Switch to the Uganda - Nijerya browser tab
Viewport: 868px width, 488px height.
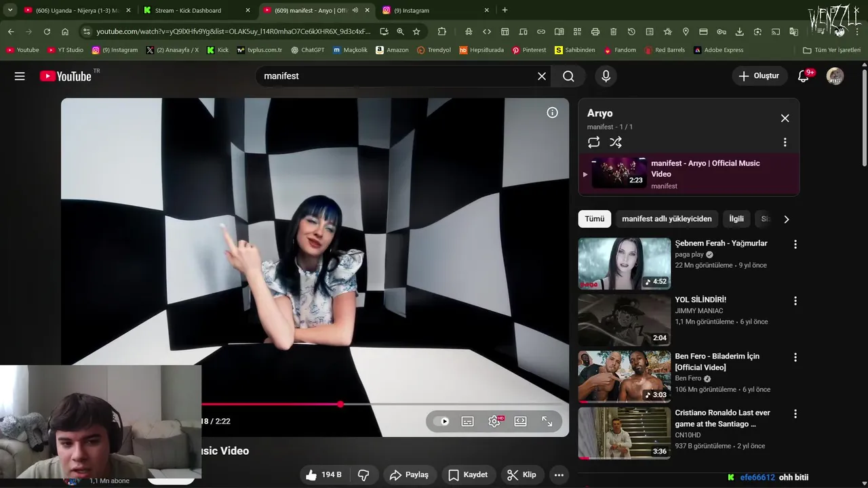pyautogui.click(x=77, y=10)
